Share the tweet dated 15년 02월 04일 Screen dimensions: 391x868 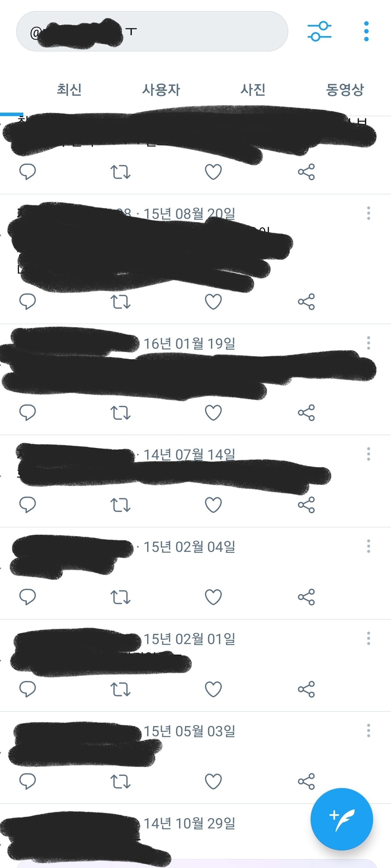(x=306, y=597)
